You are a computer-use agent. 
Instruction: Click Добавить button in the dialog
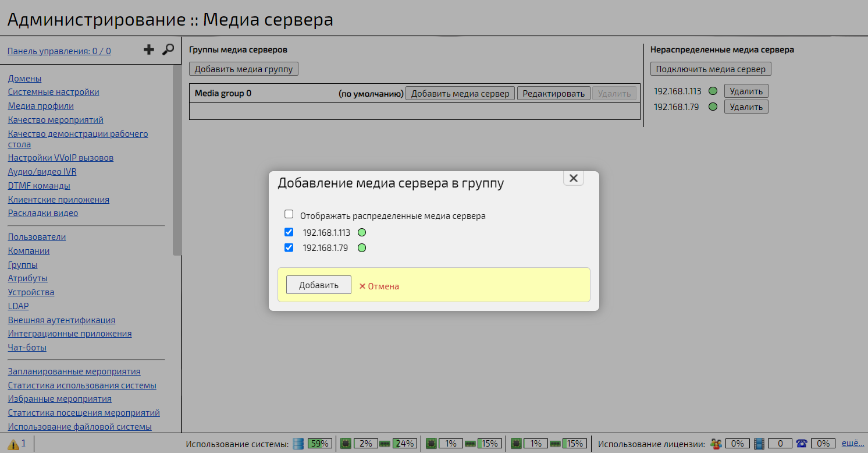coord(318,284)
